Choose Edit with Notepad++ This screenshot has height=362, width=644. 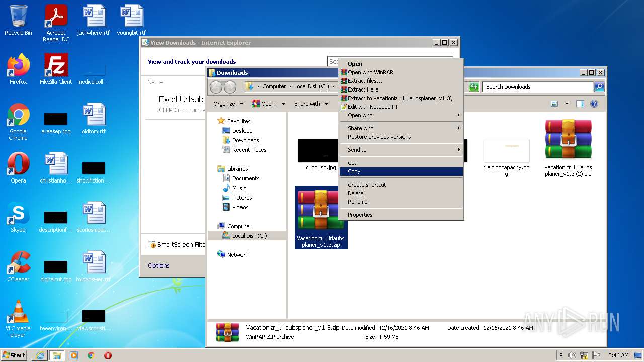401,107
